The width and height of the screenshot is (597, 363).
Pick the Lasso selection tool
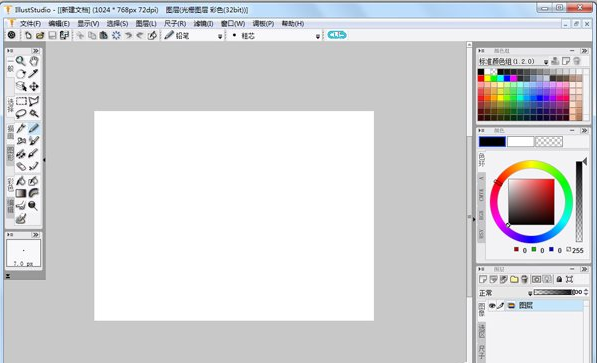tap(21, 114)
